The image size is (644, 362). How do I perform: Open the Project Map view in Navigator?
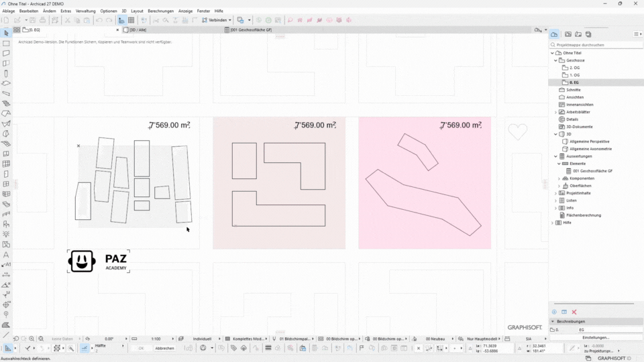click(x=555, y=34)
